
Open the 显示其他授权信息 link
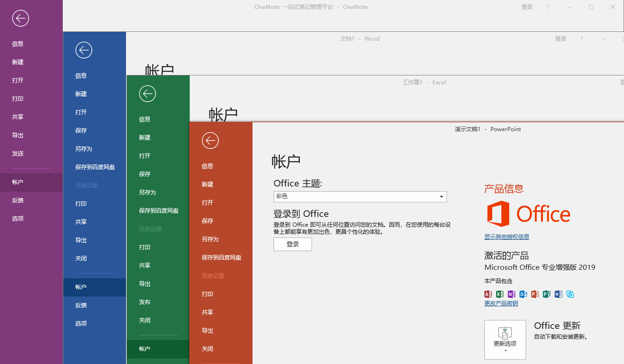point(507,237)
